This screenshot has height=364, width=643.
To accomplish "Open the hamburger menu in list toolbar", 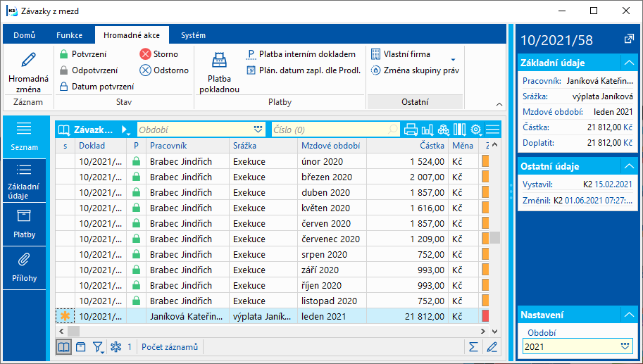I will (x=492, y=130).
